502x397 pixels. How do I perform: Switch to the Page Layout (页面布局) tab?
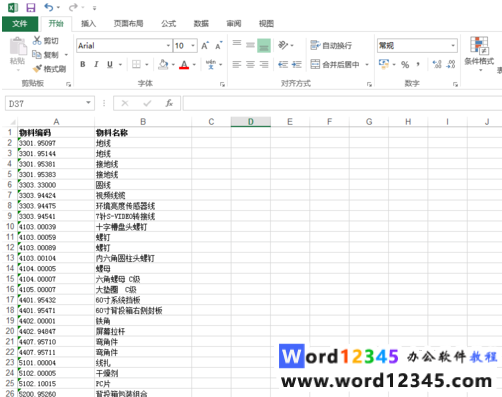click(x=128, y=24)
